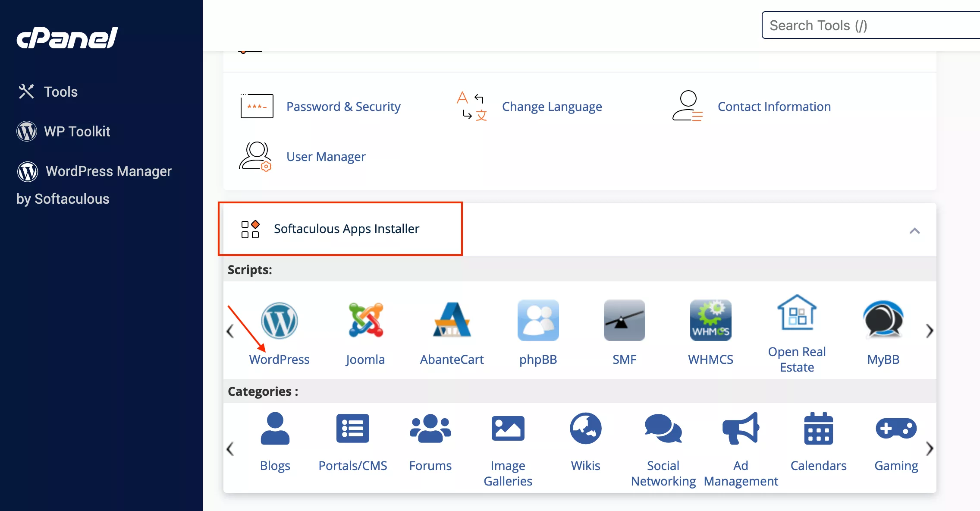Screen dimensions: 980x511
Task: Click the Blogs category icon
Action: point(275,428)
